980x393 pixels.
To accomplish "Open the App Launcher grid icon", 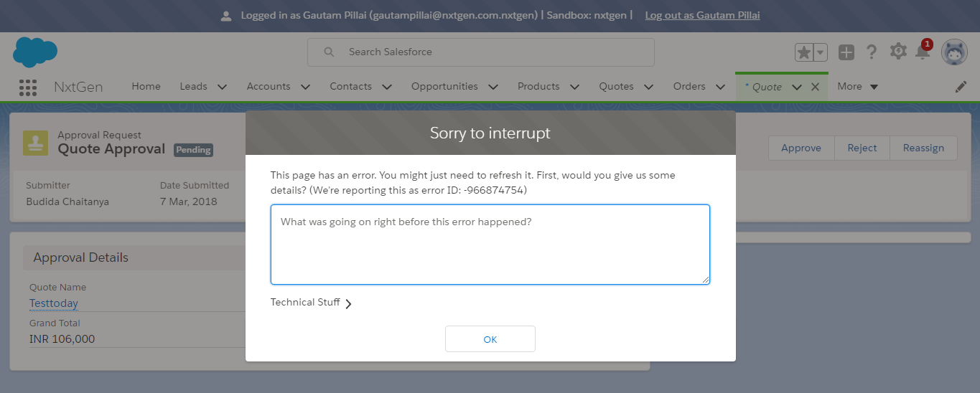I will pyautogui.click(x=28, y=87).
